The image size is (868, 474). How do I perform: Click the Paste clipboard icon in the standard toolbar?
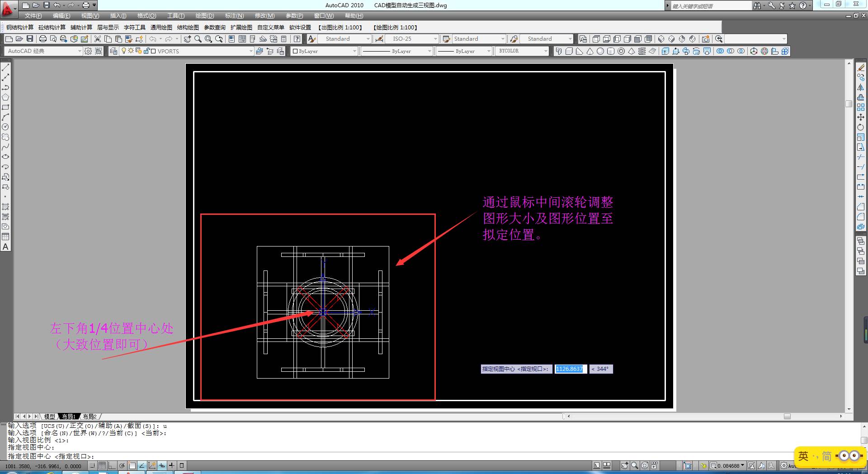coord(118,39)
